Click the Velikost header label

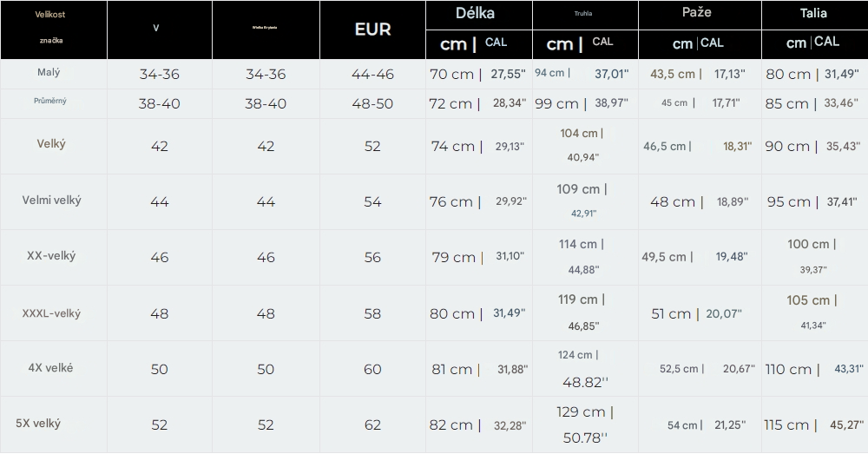50,15
